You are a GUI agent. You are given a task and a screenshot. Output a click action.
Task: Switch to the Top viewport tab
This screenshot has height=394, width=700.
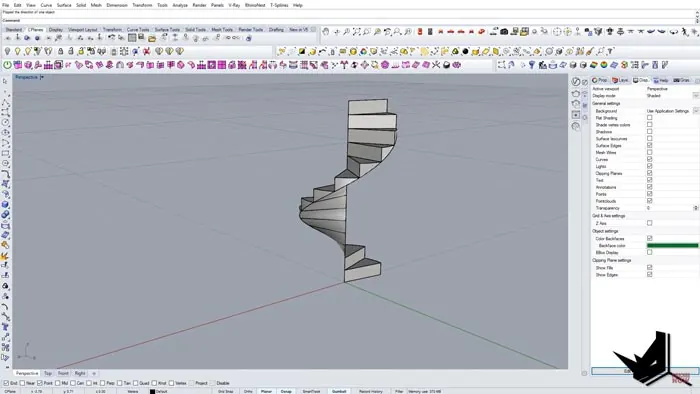pyautogui.click(x=48, y=373)
